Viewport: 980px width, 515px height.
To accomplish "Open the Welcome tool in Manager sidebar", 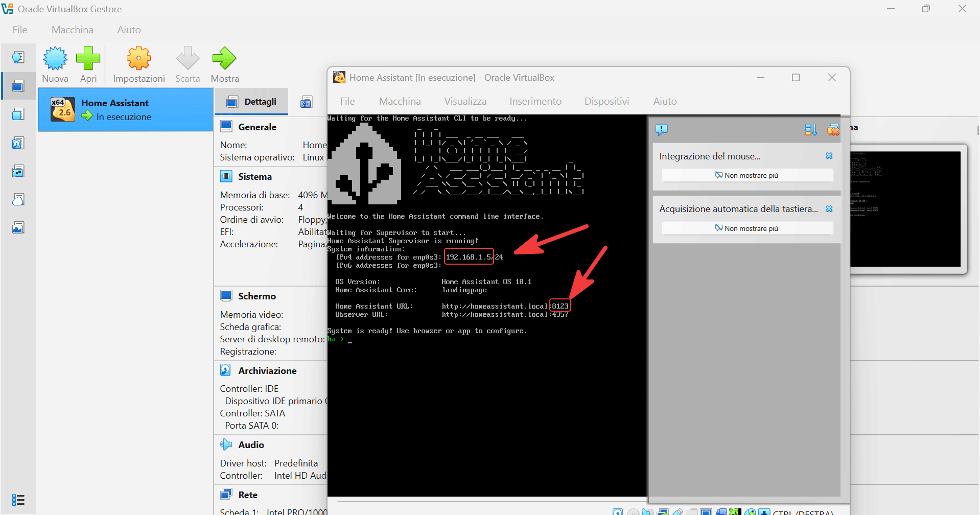I will 18,57.
